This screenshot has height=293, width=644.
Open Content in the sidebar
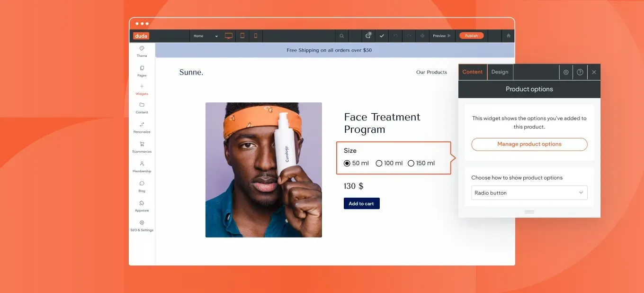(142, 108)
